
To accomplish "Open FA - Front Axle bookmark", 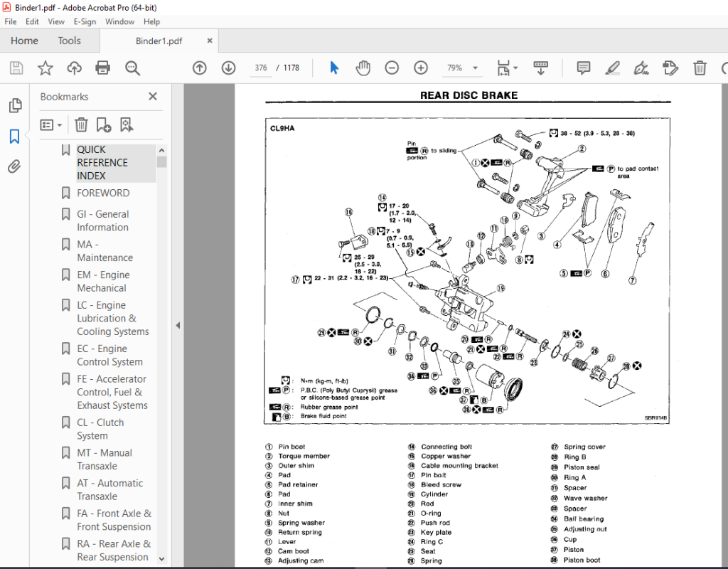I will 114,520.
